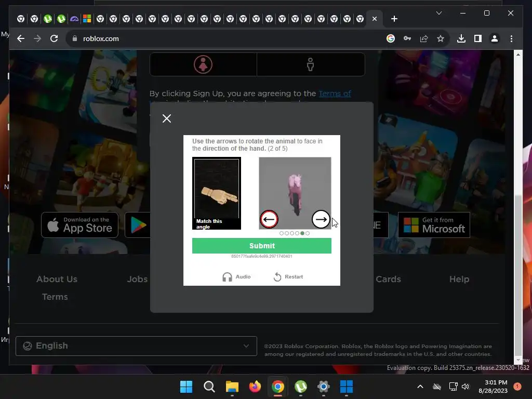Open the Chrome three-dot menu
The width and height of the screenshot is (532, 399).
511,38
